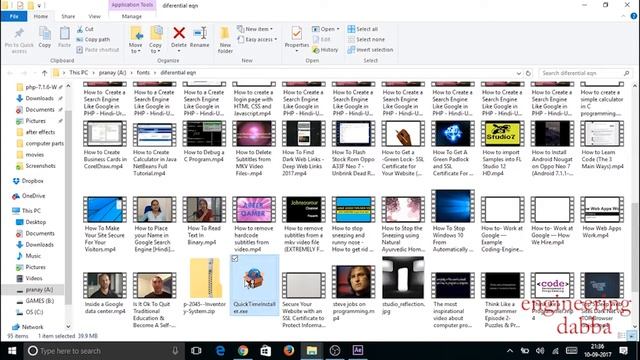The height and width of the screenshot is (360, 640).
Task: Click fonts in address path
Action: point(143,73)
